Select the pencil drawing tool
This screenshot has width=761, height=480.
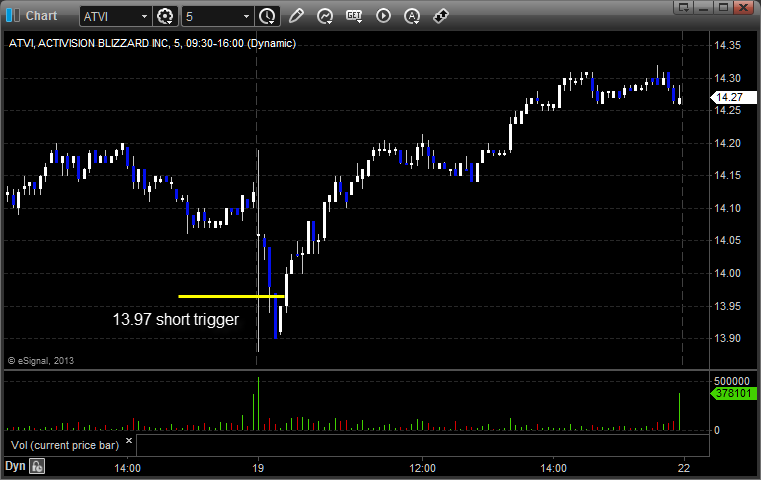click(296, 16)
